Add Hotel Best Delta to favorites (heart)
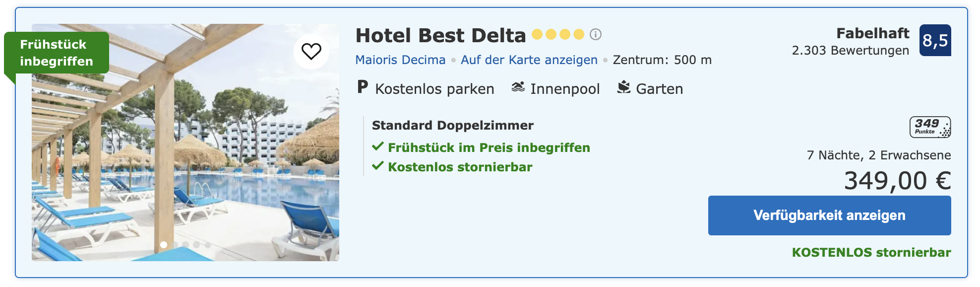Viewport: 980px width, 287px height. tap(311, 51)
